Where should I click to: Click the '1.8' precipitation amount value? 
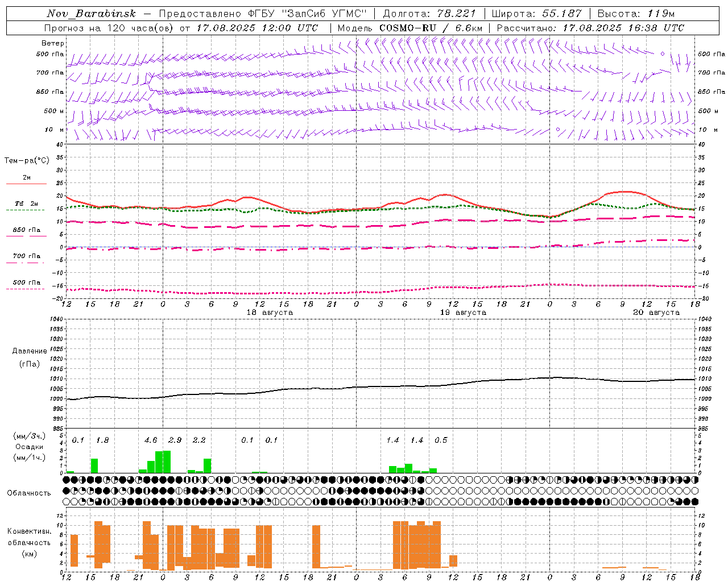click(x=102, y=440)
